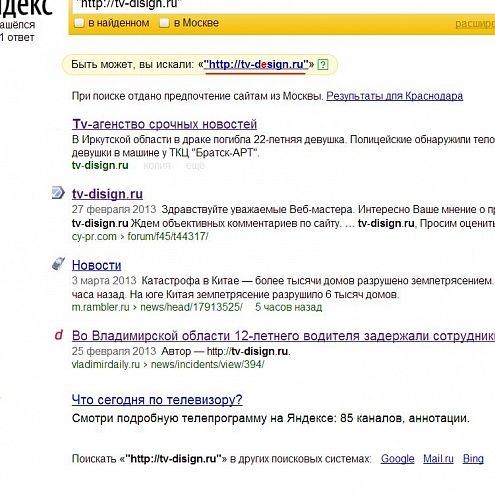The image size is (495, 500).
Task: Click '27 февраля 2013' date text
Action: 114,209
